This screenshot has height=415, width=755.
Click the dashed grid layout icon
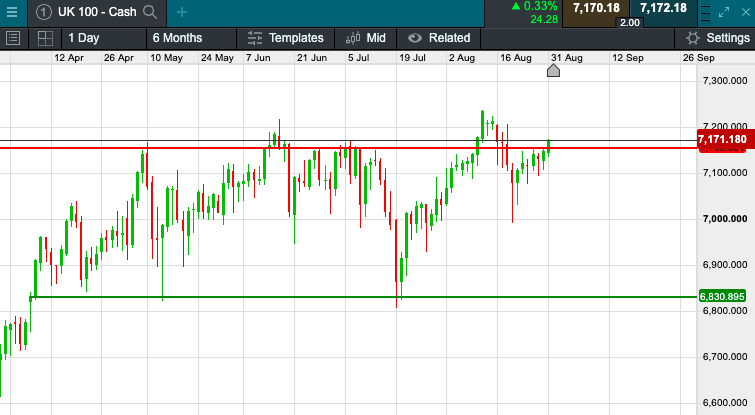tap(44, 38)
